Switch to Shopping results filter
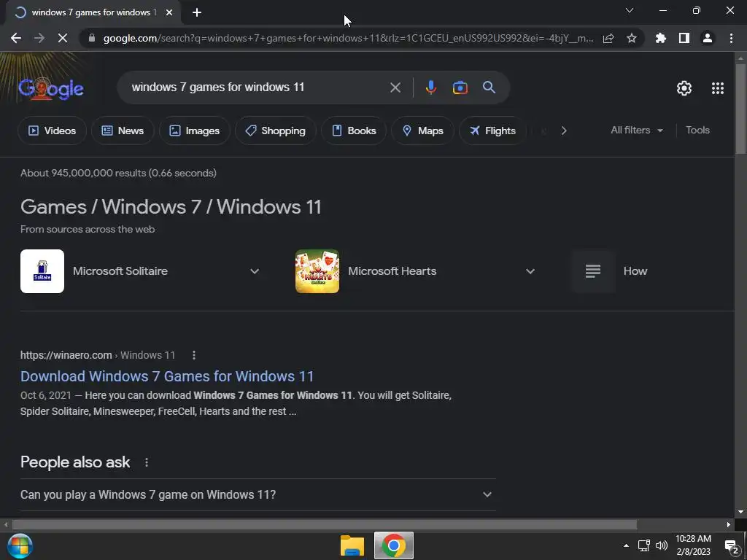Image resolution: width=747 pixels, height=560 pixels. point(275,131)
